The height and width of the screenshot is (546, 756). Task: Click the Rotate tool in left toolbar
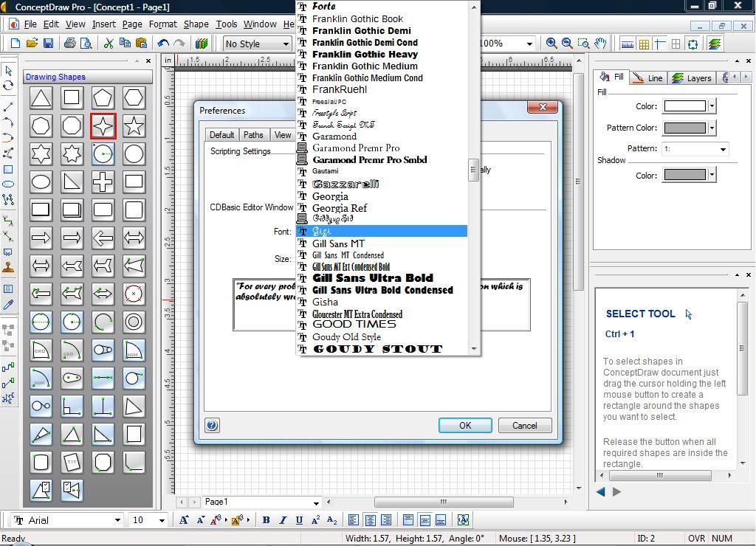[x=8, y=86]
